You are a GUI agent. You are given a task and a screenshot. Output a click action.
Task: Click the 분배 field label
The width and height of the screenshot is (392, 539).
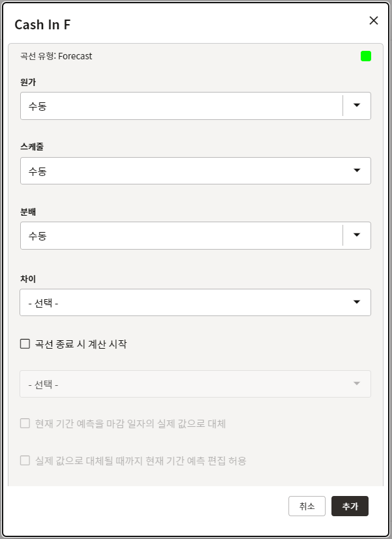pyautogui.click(x=28, y=212)
